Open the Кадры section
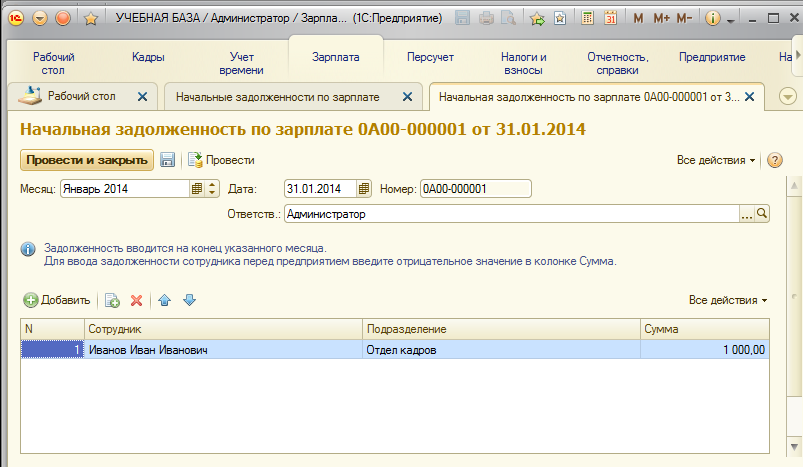The width and height of the screenshot is (803, 467). (x=148, y=57)
